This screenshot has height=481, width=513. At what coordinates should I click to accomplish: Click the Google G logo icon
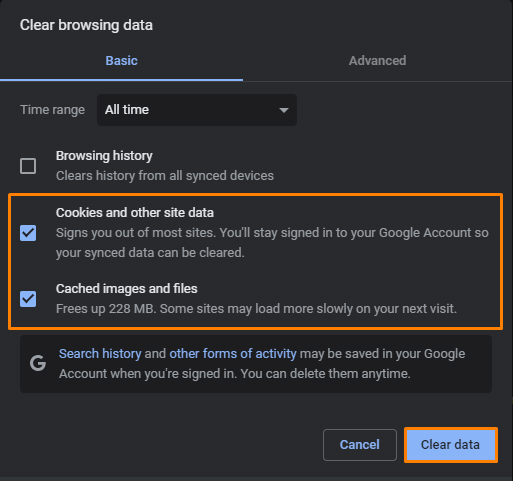(x=38, y=363)
